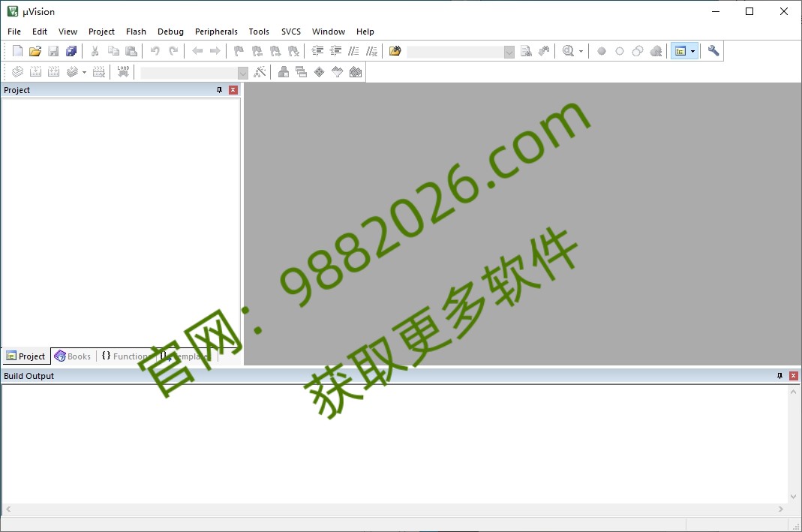Clear all bookmarks icon
Viewport: 802px width, 532px height.
click(x=293, y=51)
